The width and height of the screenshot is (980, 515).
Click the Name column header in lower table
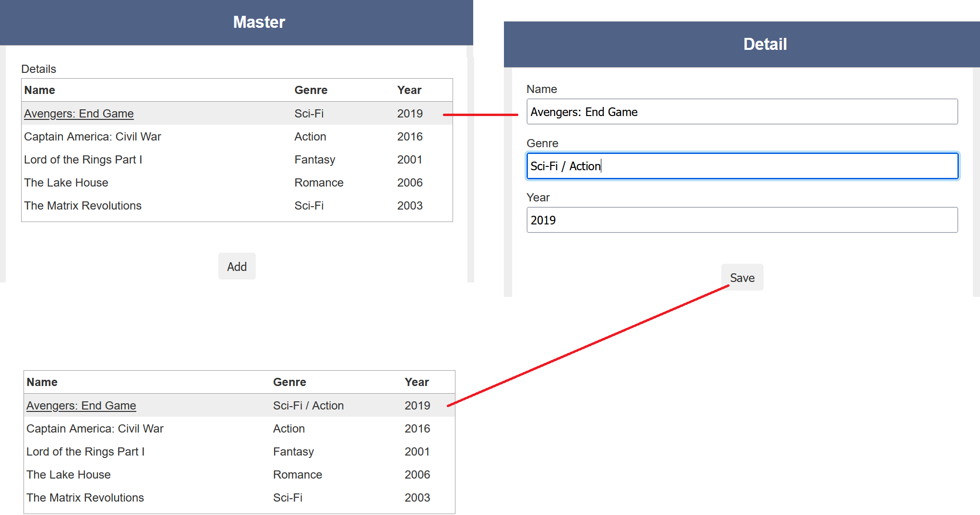click(42, 382)
